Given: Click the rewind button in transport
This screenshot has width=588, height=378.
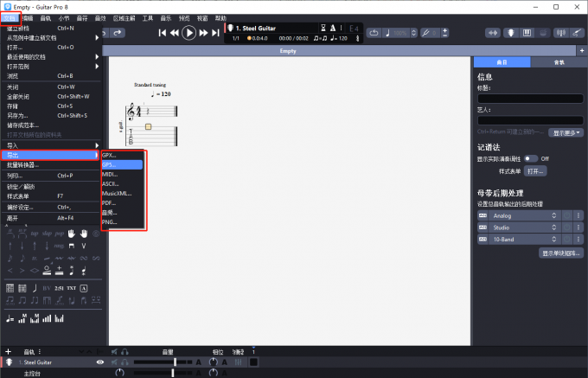Looking at the screenshot, I should tap(174, 33).
